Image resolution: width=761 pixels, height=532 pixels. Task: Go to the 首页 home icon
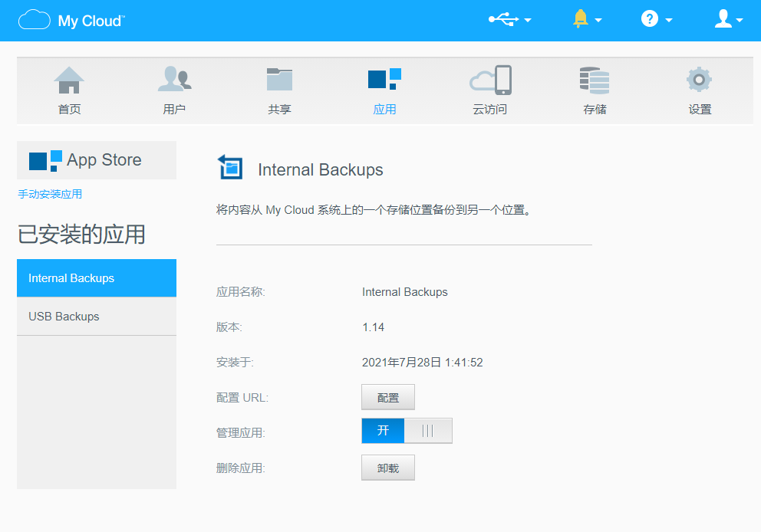tap(69, 80)
